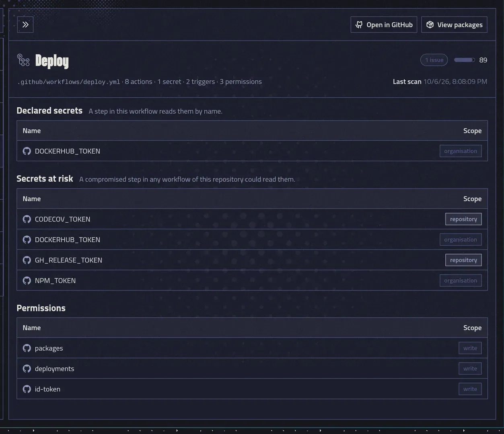
Task: Select the packages permission name
Action: 49,348
